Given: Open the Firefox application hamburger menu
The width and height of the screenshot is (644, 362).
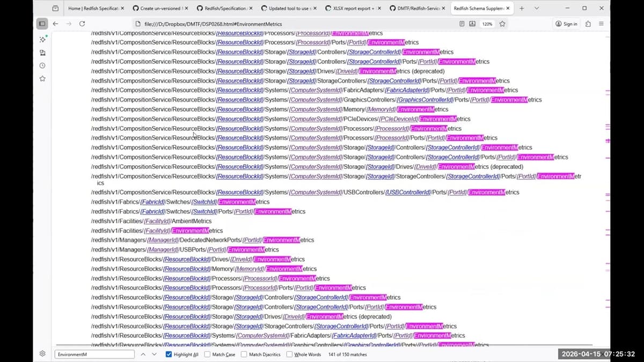Looking at the screenshot, I should click(x=601, y=24).
